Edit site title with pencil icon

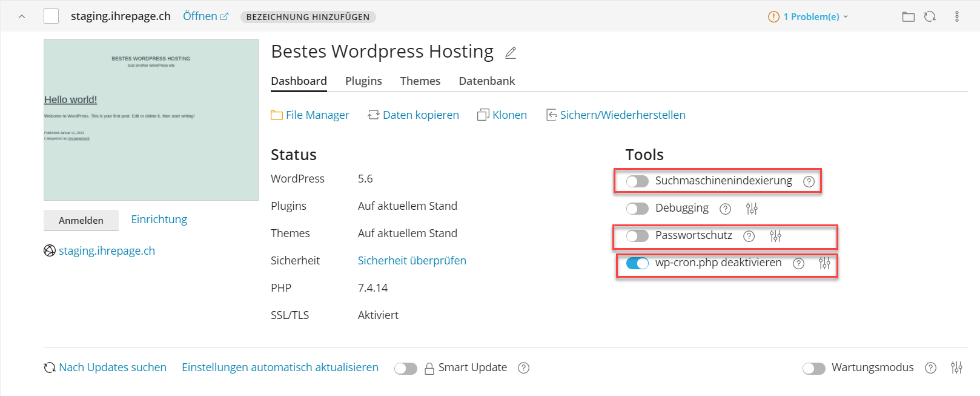[511, 53]
